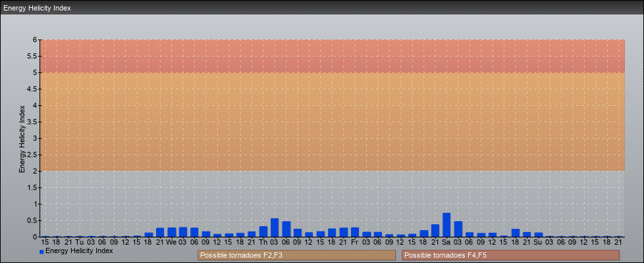Click the Energy Helicity Index panel title
644x263 pixels.
(x=37, y=8)
